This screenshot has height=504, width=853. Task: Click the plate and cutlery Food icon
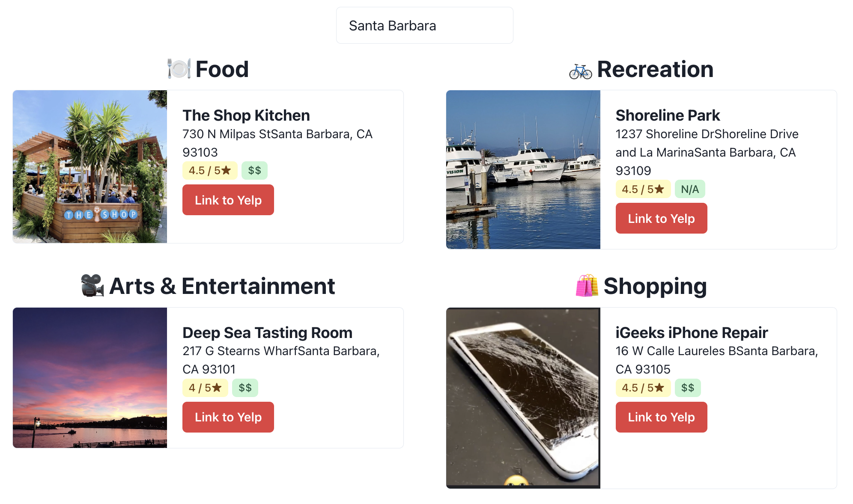tap(179, 69)
